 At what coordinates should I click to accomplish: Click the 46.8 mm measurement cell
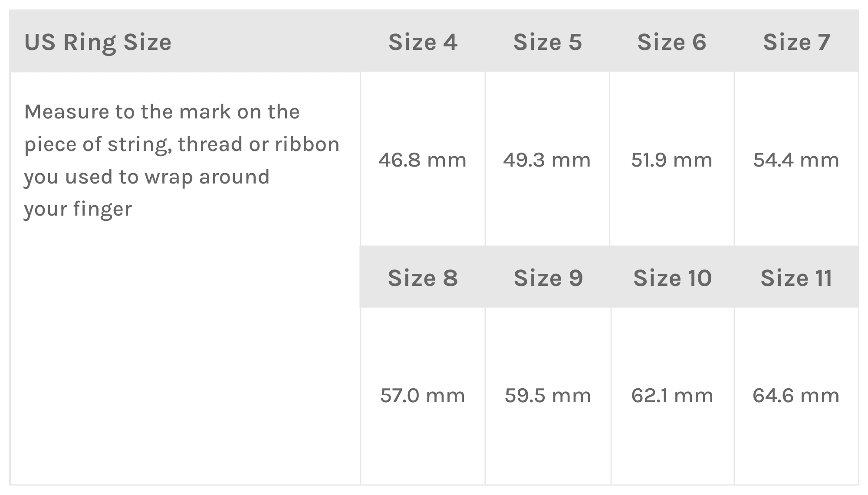422,160
